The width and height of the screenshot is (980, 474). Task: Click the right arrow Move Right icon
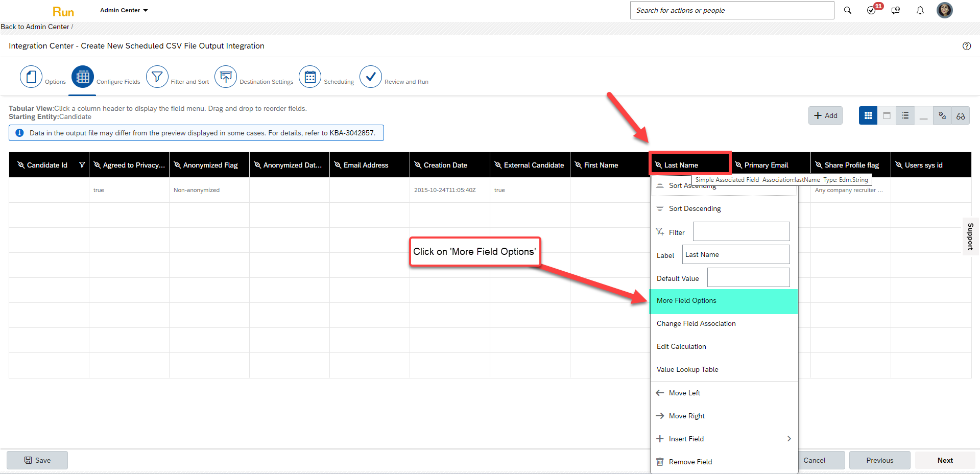coord(660,416)
